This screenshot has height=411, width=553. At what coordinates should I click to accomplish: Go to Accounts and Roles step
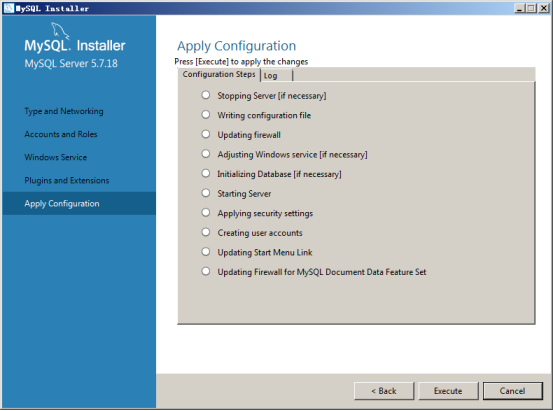(61, 134)
